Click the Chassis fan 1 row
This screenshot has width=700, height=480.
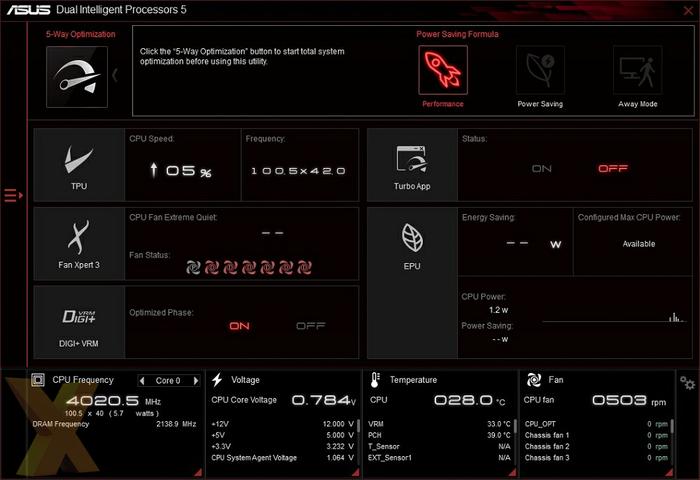point(596,435)
